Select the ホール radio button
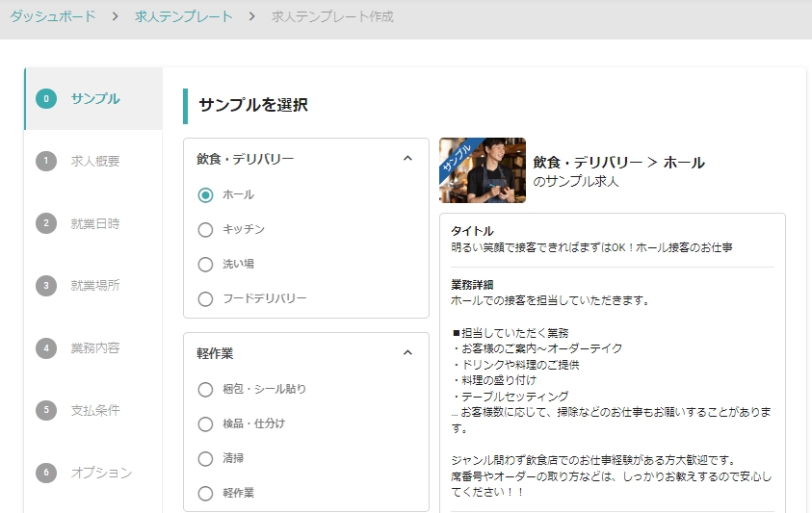 [x=205, y=194]
